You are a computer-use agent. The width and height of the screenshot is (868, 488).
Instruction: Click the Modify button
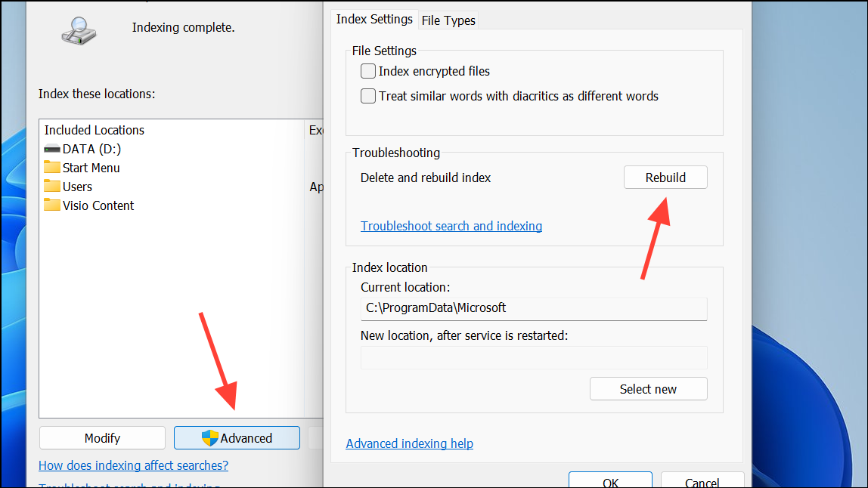tap(101, 437)
